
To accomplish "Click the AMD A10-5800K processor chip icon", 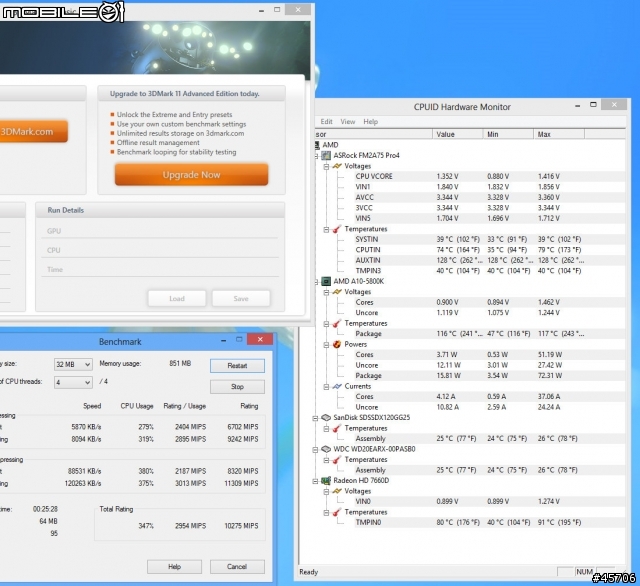I will [x=326, y=281].
